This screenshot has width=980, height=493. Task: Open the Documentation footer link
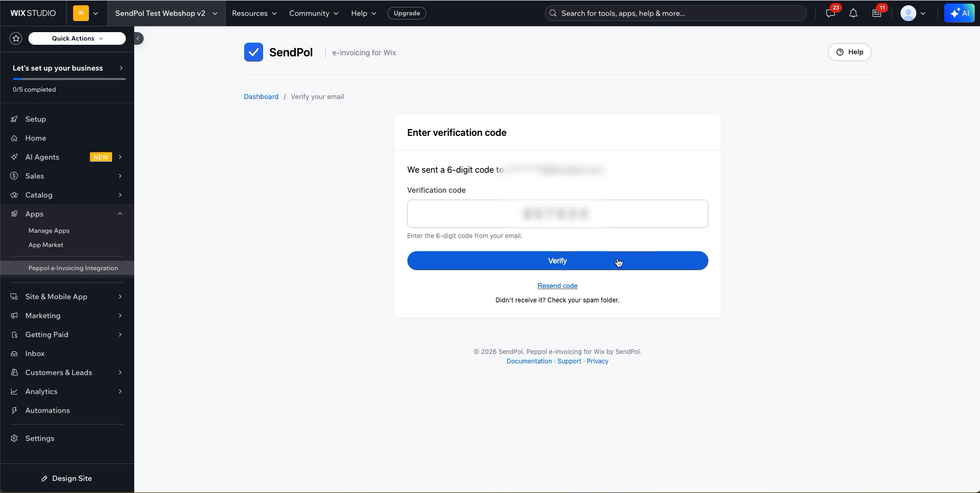(529, 361)
